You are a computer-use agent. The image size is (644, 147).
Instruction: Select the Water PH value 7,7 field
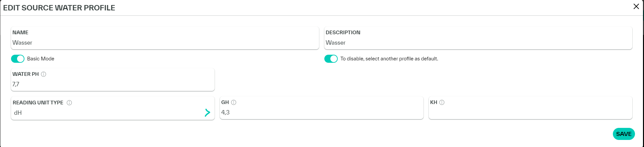click(x=112, y=84)
